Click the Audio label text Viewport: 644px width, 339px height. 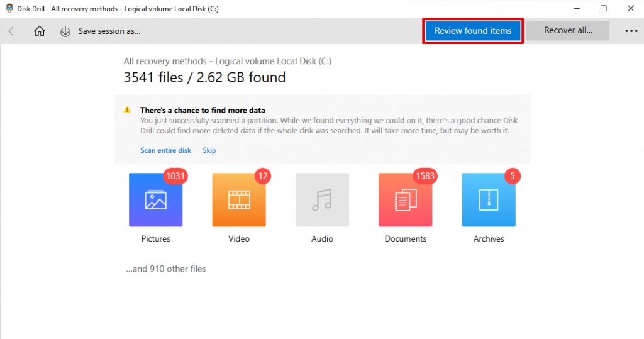click(323, 239)
